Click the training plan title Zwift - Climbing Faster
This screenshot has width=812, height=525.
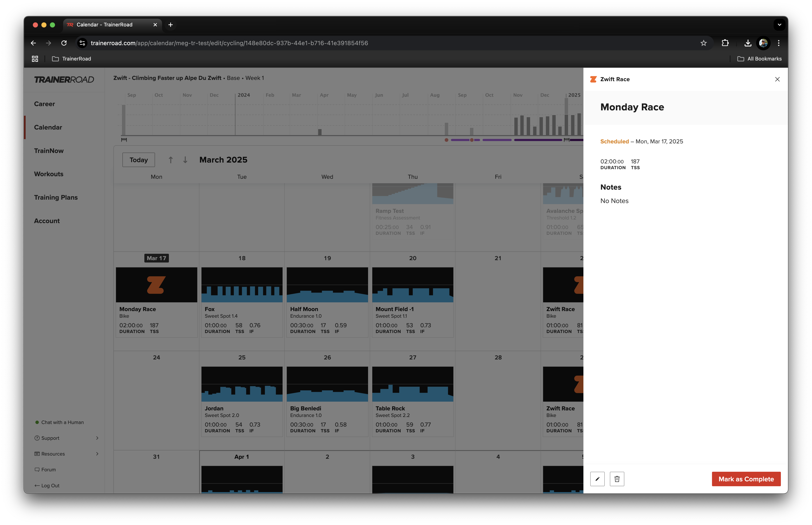tap(167, 78)
